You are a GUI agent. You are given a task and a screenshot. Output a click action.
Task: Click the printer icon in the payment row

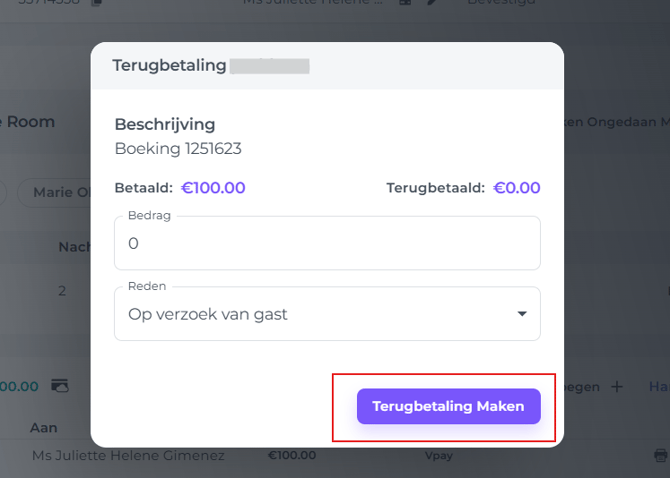(x=660, y=456)
